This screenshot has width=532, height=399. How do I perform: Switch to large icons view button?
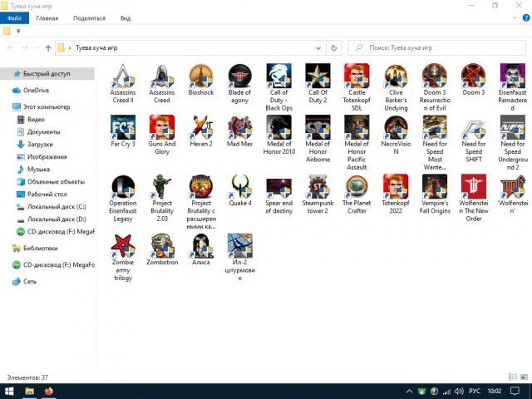click(524, 377)
